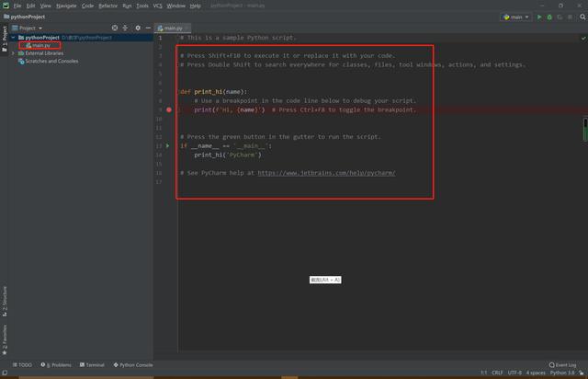The image size is (588, 379).
Task: Click the green run arrow in gutter at line 13
Action: (x=167, y=145)
